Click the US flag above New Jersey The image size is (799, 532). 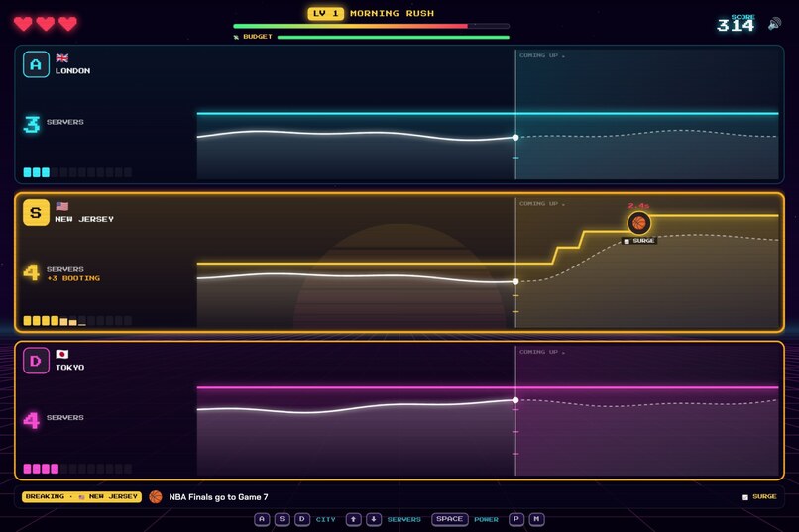pyautogui.click(x=62, y=206)
